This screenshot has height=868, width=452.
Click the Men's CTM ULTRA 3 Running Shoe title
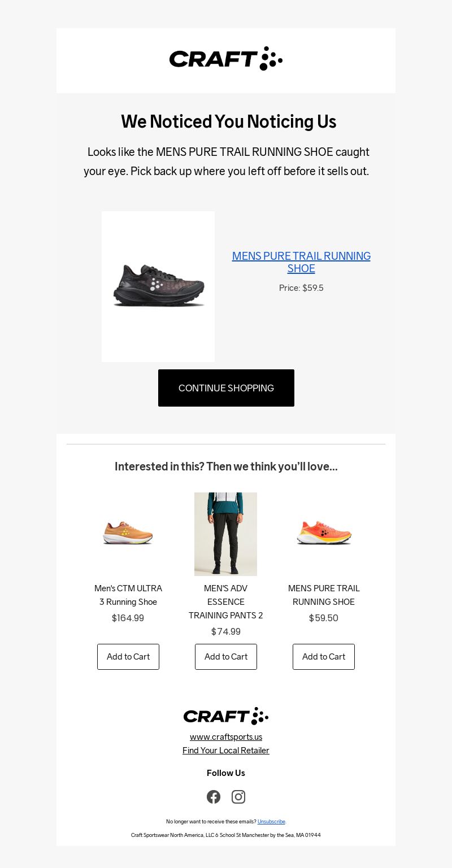point(128,595)
